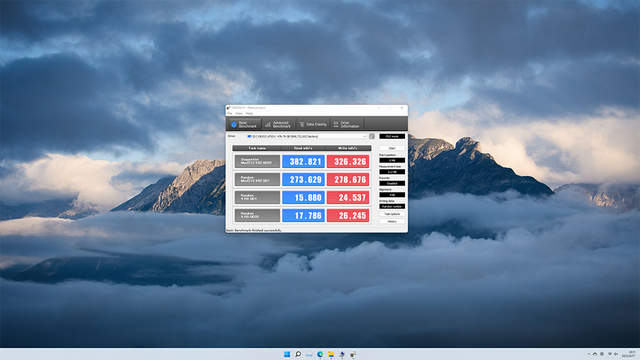This screenshot has height=360, width=640.
Task: Open Task options
Action: click(392, 214)
